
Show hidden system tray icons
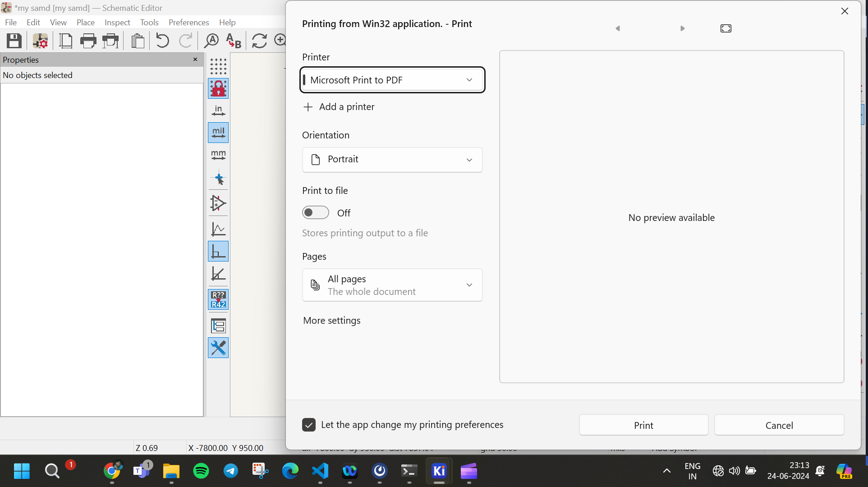point(666,471)
